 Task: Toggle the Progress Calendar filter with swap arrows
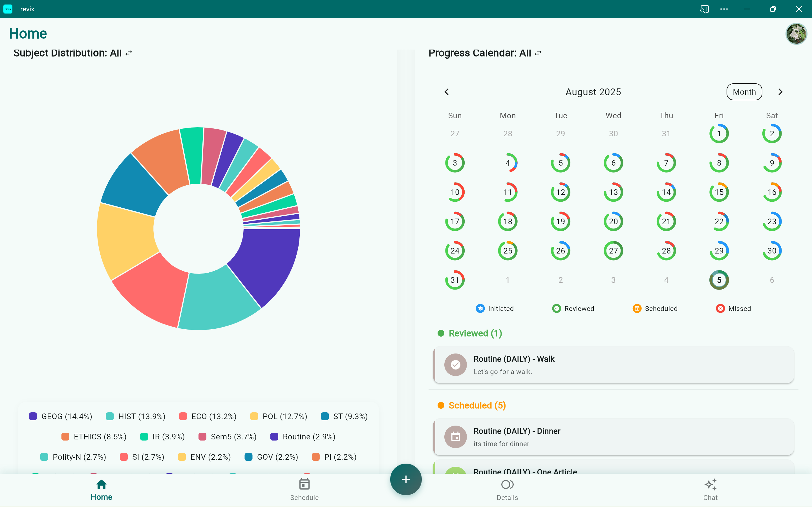(538, 53)
